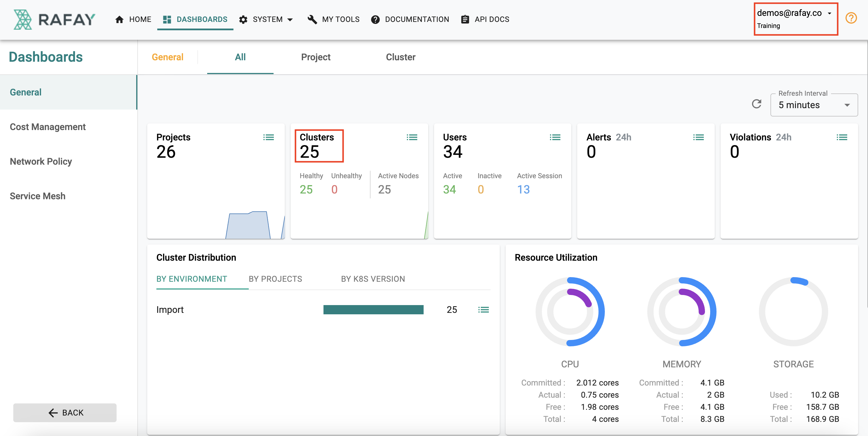Click the Import environment label

click(x=170, y=310)
